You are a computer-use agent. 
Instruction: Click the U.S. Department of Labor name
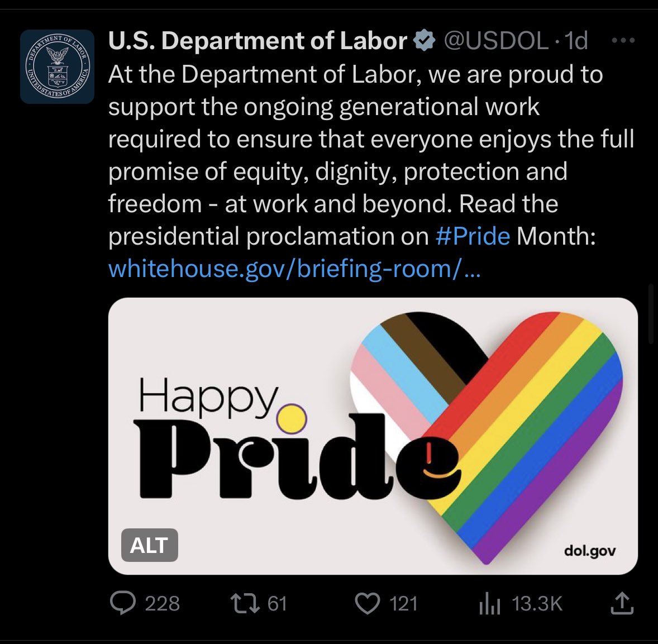click(258, 41)
